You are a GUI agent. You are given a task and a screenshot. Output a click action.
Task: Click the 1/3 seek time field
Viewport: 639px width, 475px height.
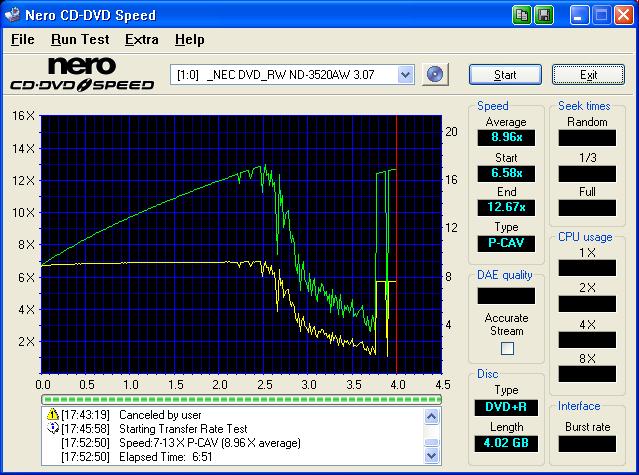[587, 174]
